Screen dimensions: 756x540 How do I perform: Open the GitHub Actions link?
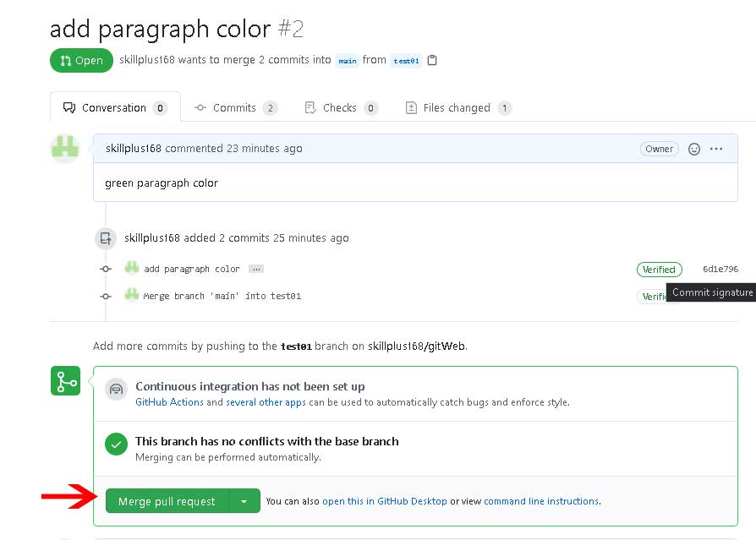pos(169,402)
